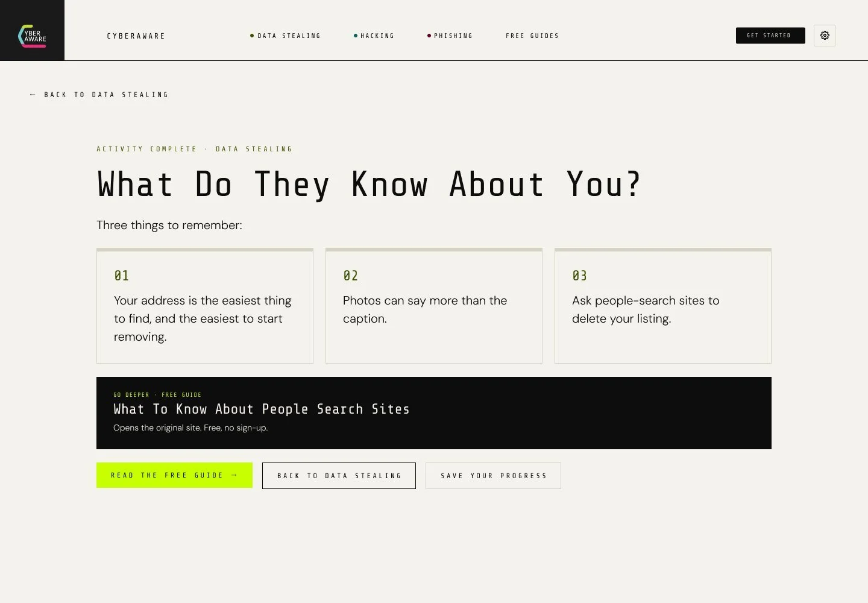This screenshot has height=603, width=868.
Task: Click the Get Started button
Action: (x=770, y=36)
